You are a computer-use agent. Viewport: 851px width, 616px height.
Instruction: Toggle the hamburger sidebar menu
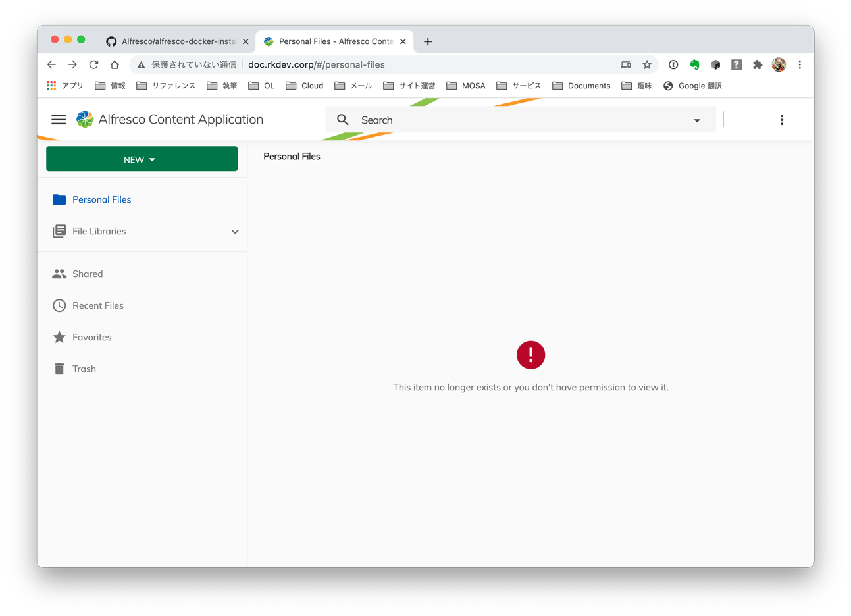tap(59, 120)
